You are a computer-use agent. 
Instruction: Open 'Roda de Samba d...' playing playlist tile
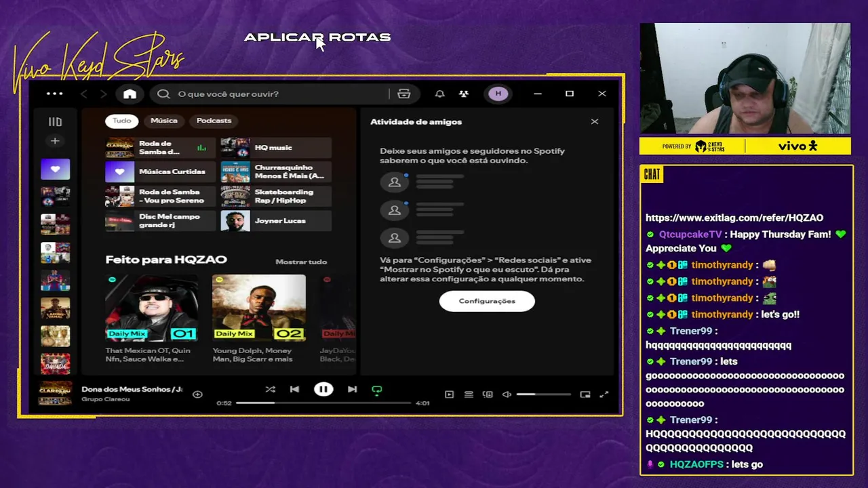pyautogui.click(x=160, y=148)
